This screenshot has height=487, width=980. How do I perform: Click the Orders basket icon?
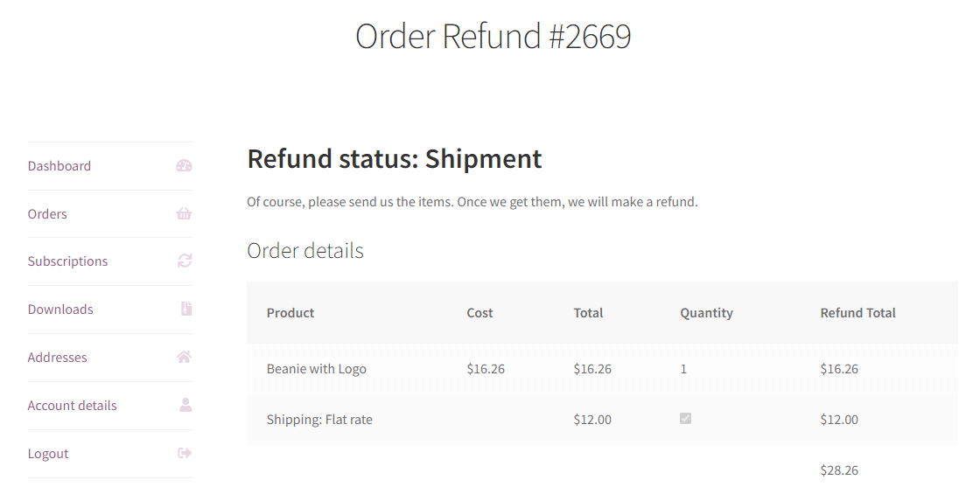click(184, 213)
